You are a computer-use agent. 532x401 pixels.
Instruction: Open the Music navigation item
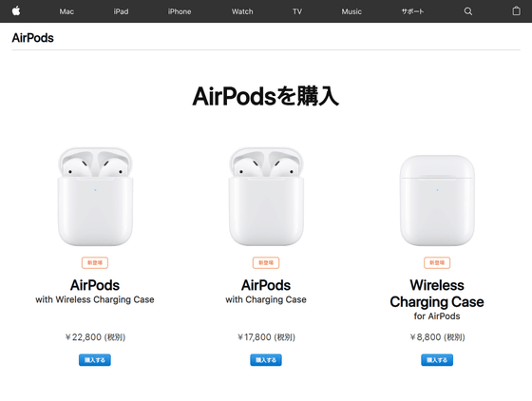[351, 11]
